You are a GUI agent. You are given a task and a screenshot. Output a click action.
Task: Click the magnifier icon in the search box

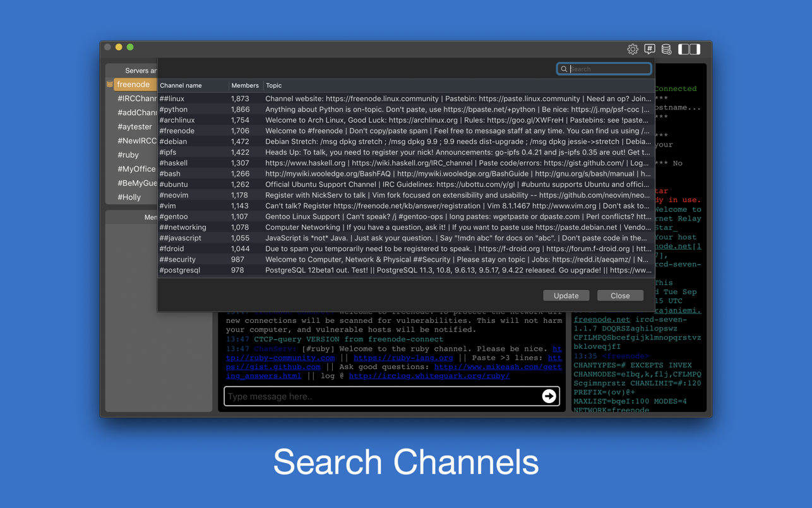click(x=564, y=69)
